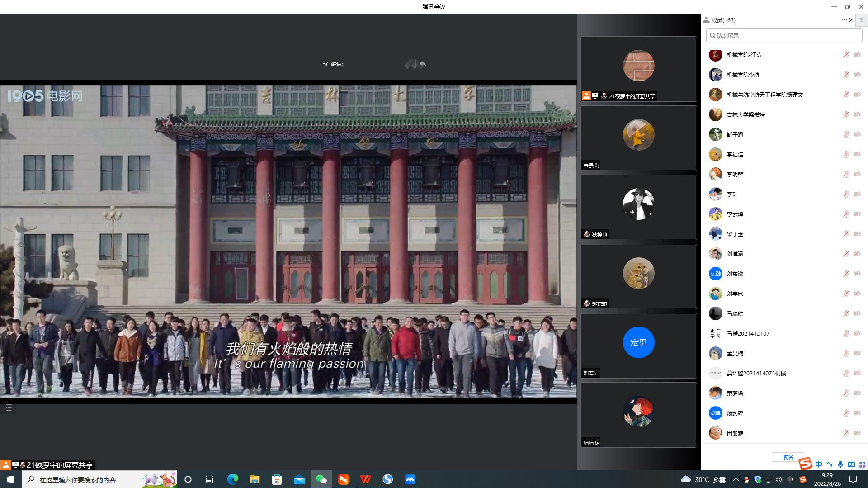Image resolution: width=868 pixels, height=488 pixels.
Task: Expand the system tray hidden icons chevron
Action: 736,479
